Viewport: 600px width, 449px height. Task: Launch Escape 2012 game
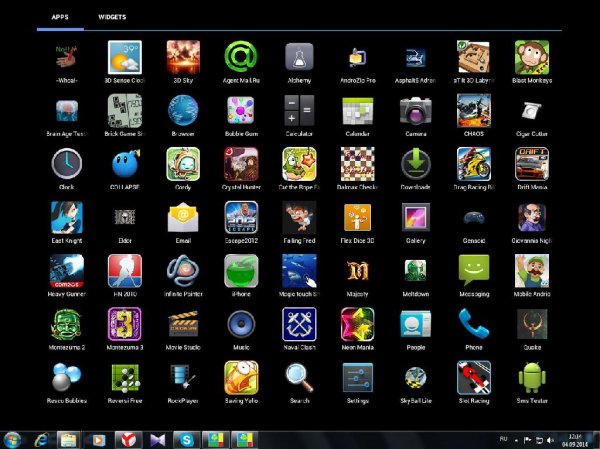tap(241, 217)
